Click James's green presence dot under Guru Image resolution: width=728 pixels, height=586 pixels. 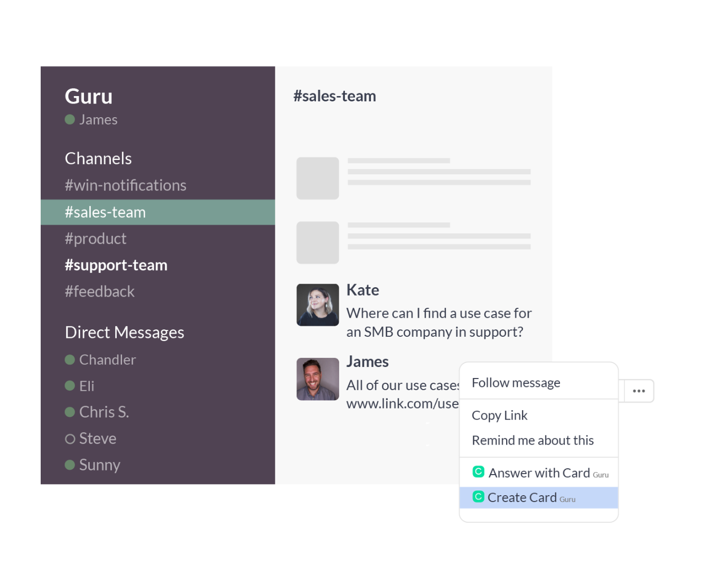70,120
